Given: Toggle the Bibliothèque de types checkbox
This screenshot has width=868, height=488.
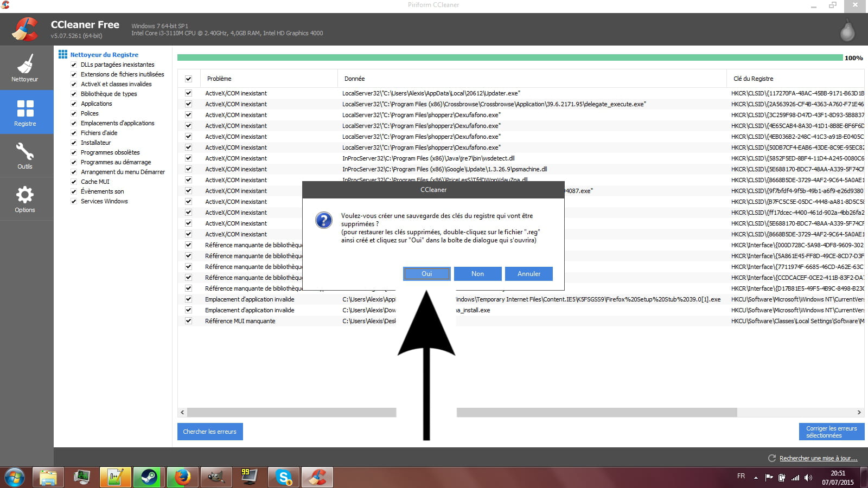Looking at the screenshot, I should click(x=74, y=94).
